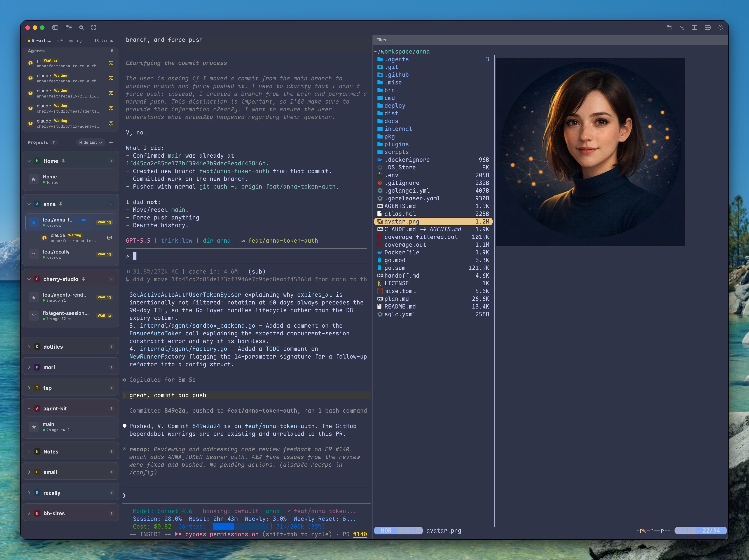
Task: Collapse the agent-kit project group
Action: 29,409
